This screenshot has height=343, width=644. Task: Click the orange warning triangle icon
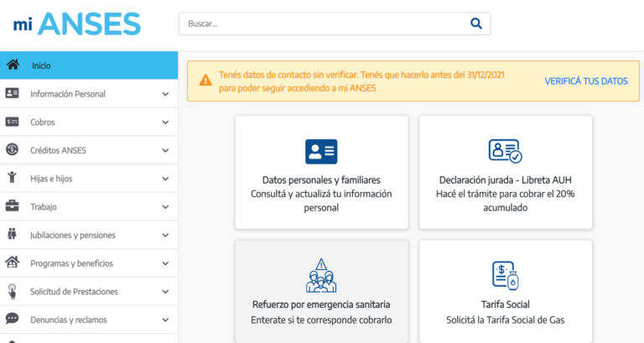pos(205,81)
